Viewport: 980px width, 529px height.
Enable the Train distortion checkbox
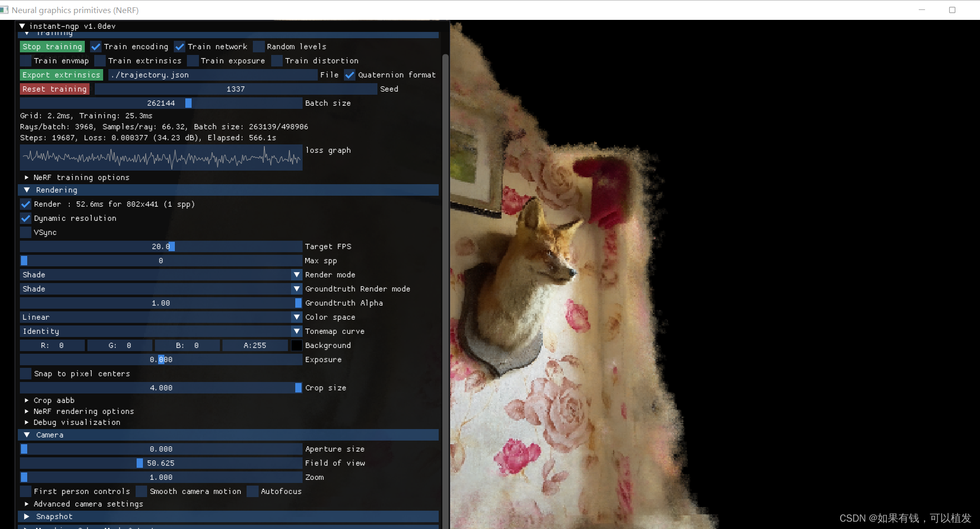pyautogui.click(x=277, y=61)
